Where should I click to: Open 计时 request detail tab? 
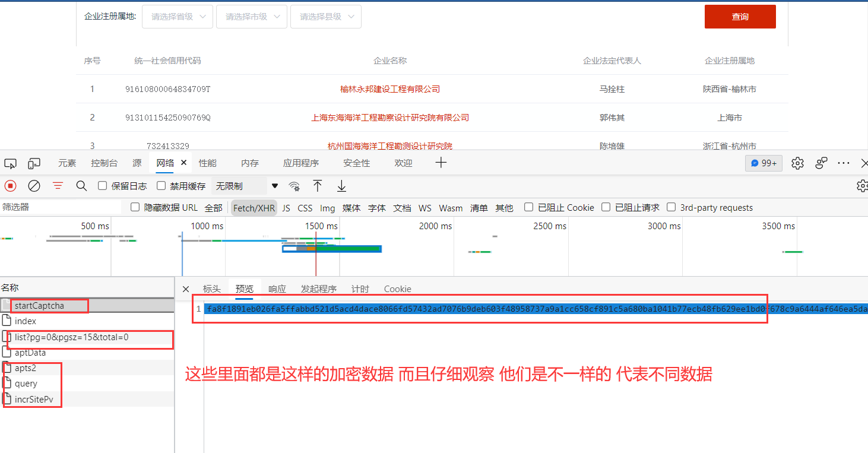[360, 289]
